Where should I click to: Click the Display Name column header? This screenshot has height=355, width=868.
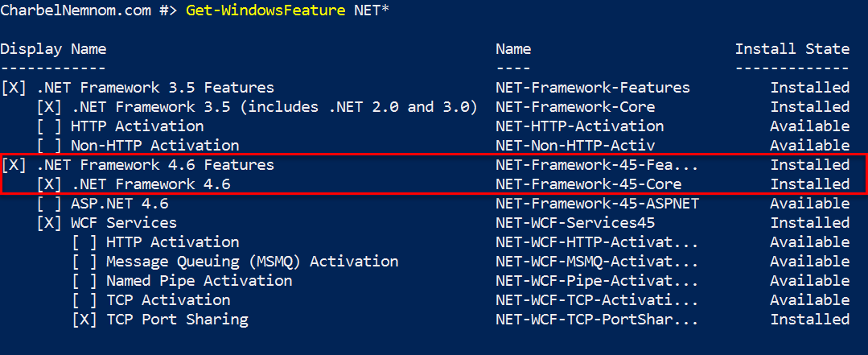pyautogui.click(x=53, y=49)
